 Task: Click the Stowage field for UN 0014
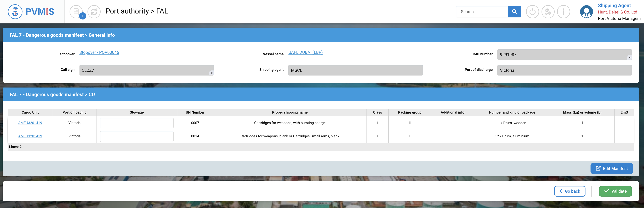pos(137,136)
